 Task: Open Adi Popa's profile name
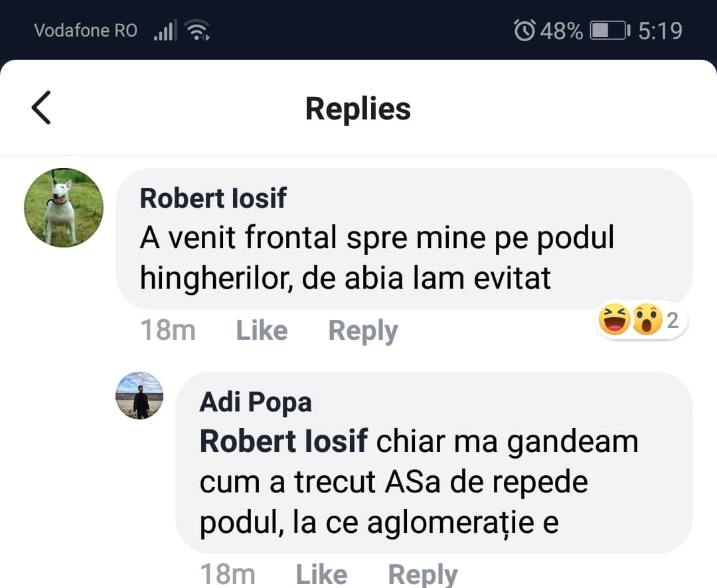click(256, 402)
